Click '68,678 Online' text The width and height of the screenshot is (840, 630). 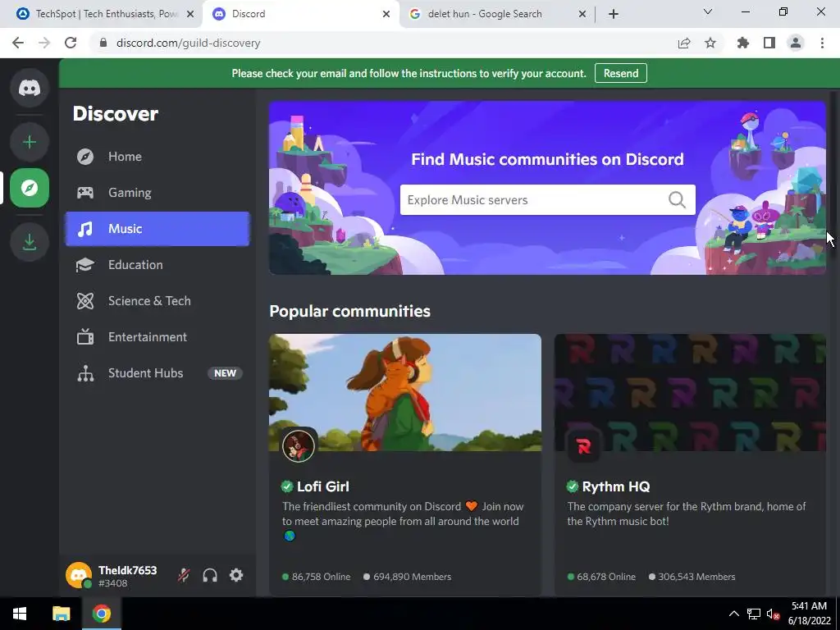tap(606, 577)
